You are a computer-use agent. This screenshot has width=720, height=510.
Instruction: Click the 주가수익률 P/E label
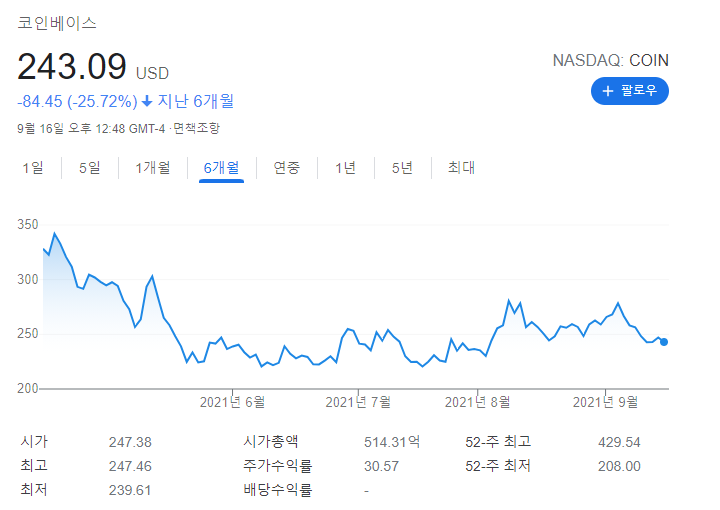[x=278, y=466]
